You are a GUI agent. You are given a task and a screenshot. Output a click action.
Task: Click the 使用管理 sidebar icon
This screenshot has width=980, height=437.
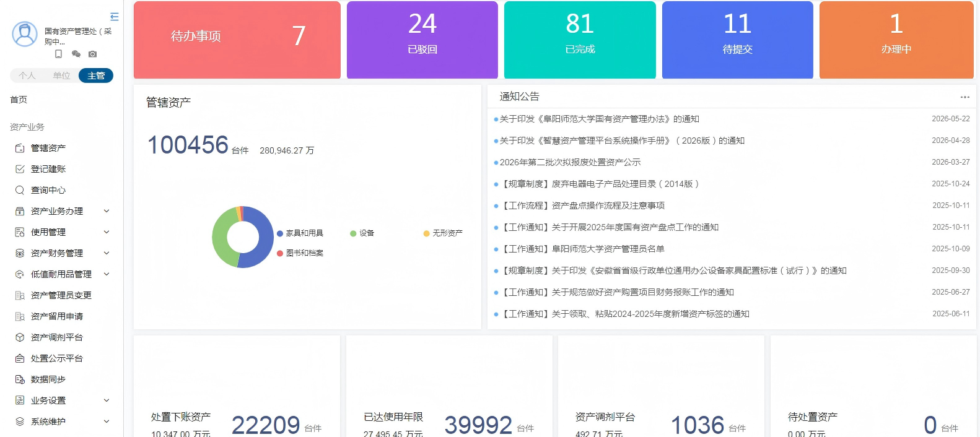[x=20, y=232]
